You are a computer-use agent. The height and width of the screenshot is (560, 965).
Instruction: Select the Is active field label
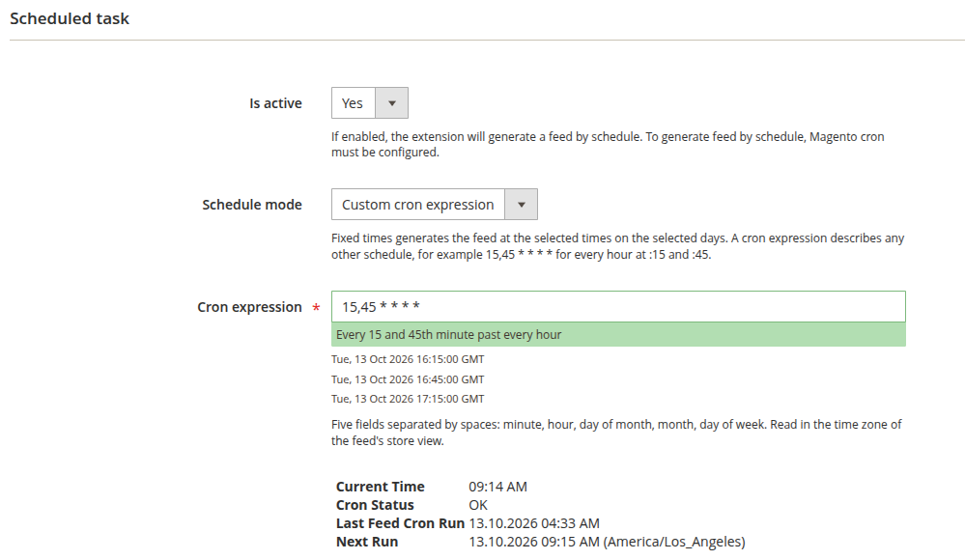coord(275,103)
